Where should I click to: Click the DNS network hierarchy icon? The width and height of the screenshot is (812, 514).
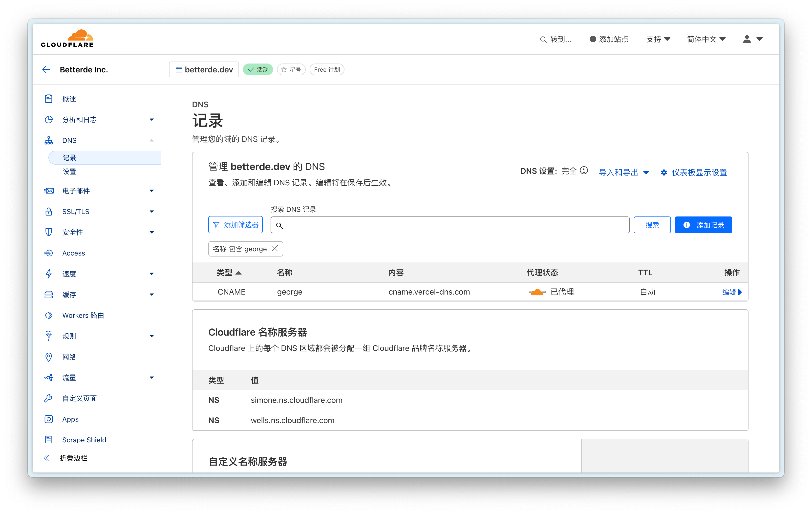point(49,140)
